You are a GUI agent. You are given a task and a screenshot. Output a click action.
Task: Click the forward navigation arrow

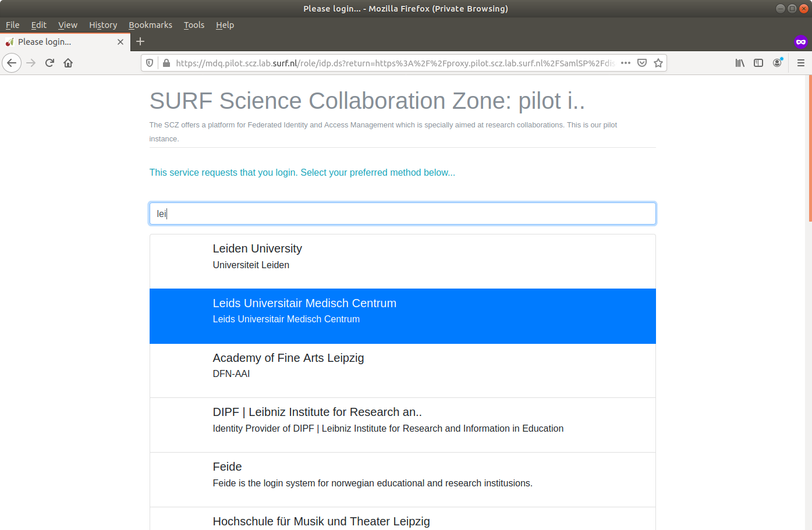pyautogui.click(x=31, y=63)
